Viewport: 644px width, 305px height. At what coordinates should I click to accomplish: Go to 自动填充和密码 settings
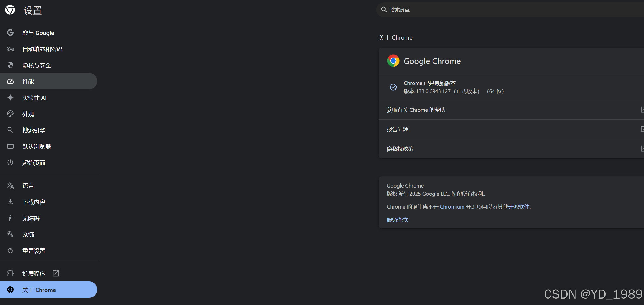[x=49, y=49]
